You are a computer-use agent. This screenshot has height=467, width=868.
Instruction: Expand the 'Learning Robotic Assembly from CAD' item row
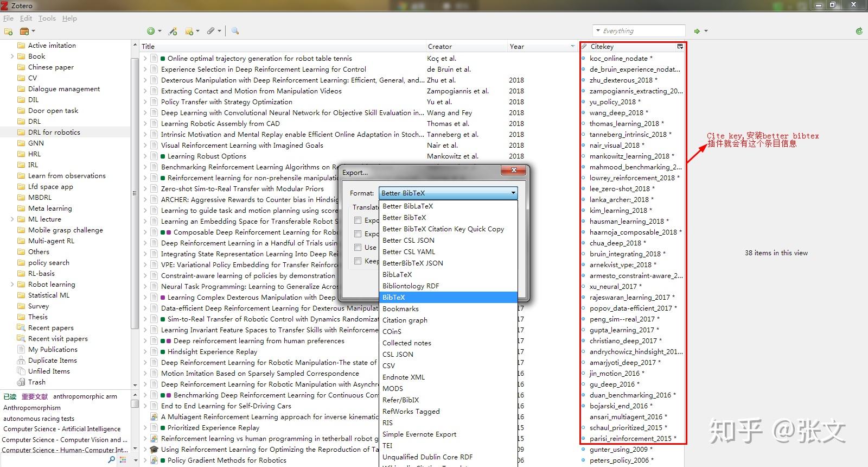[x=145, y=124]
